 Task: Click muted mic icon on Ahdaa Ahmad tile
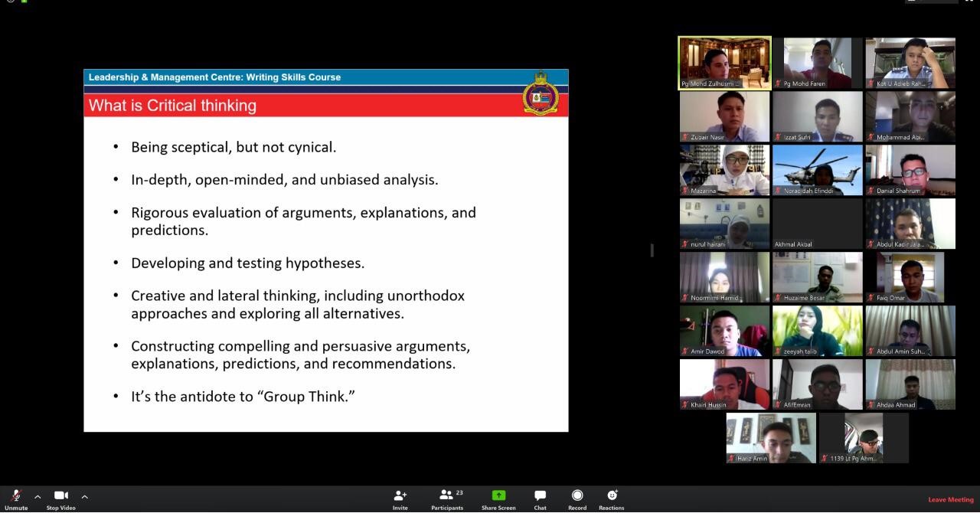871,405
